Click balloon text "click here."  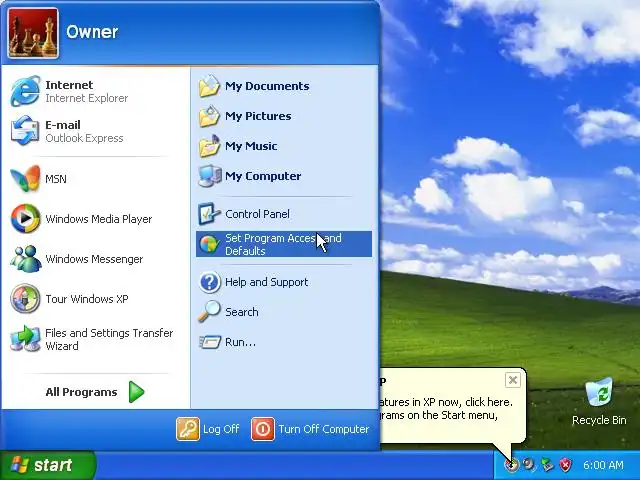(489, 402)
